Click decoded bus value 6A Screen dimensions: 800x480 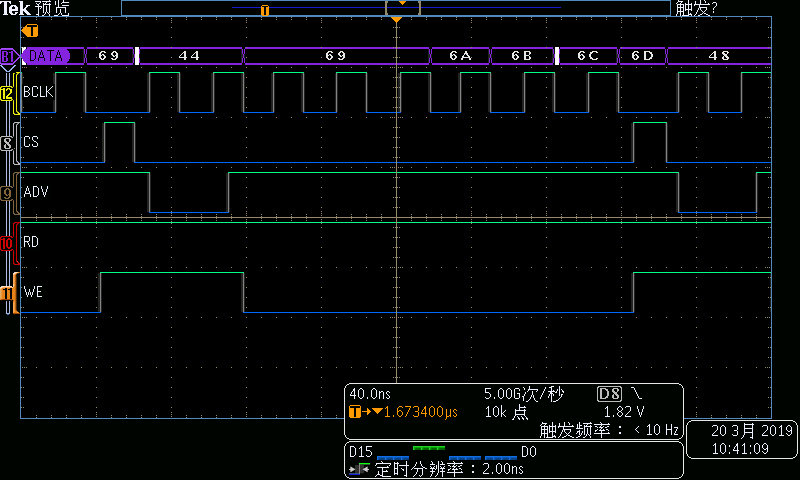460,56
